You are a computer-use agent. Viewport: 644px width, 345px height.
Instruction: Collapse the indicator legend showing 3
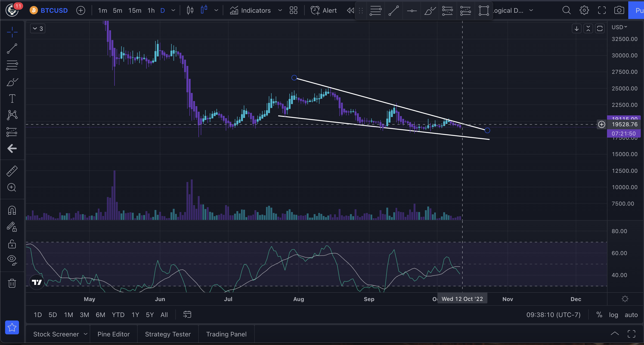coord(38,29)
